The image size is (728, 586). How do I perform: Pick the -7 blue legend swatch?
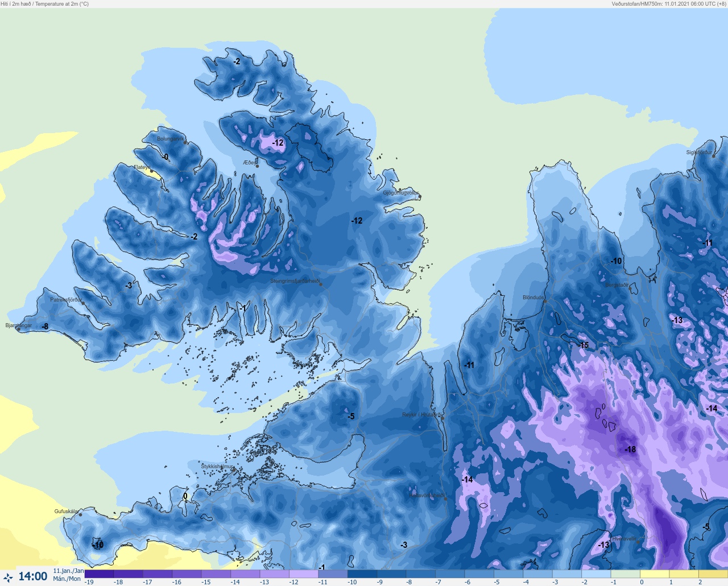pyautogui.click(x=450, y=574)
